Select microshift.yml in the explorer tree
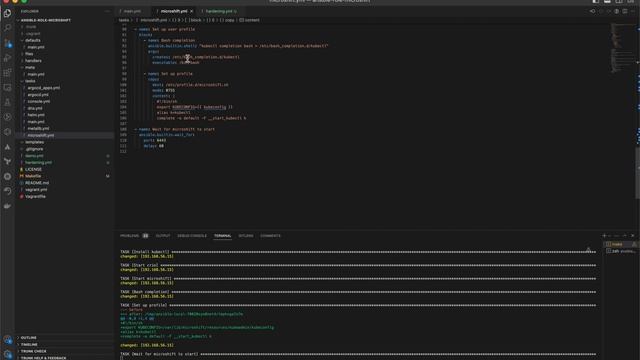Image resolution: width=640 pixels, height=360 pixels. (x=64, y=135)
